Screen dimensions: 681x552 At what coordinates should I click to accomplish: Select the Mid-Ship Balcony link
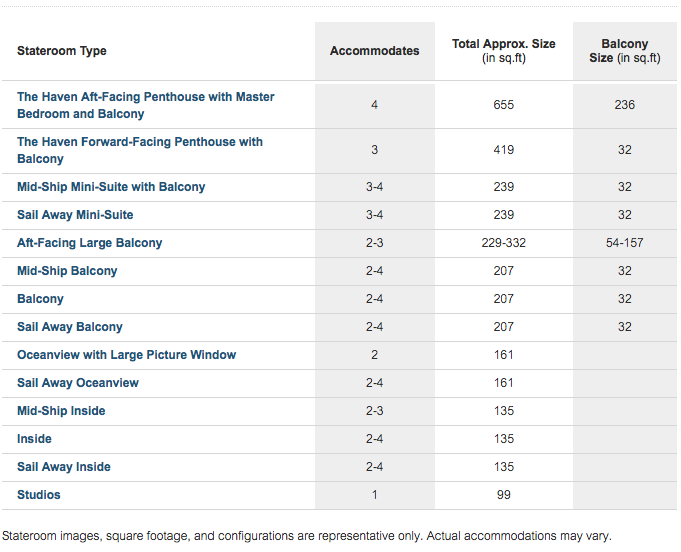(67, 271)
